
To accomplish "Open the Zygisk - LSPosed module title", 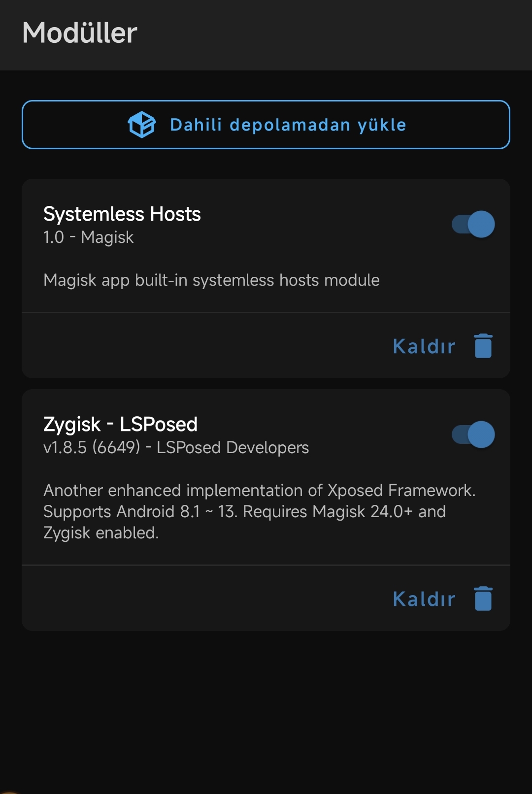I will tap(121, 425).
